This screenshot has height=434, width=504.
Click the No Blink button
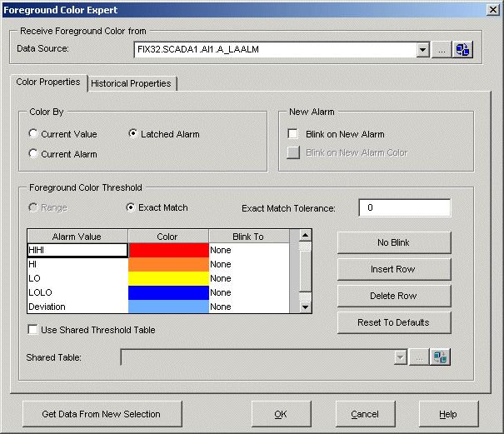pyautogui.click(x=394, y=242)
